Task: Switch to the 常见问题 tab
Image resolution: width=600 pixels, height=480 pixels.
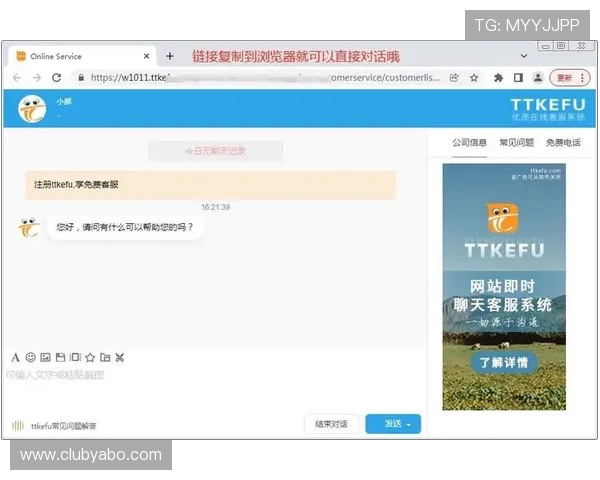Action: pyautogui.click(x=517, y=143)
